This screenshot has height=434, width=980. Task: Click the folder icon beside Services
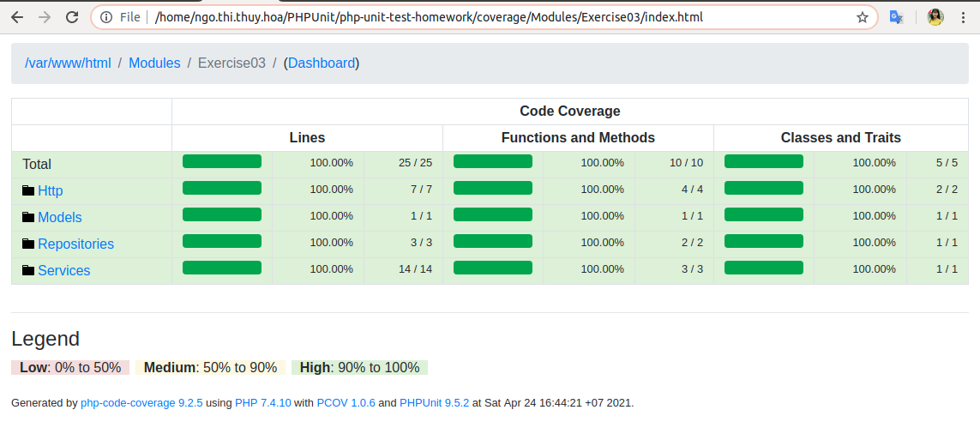pyautogui.click(x=28, y=270)
